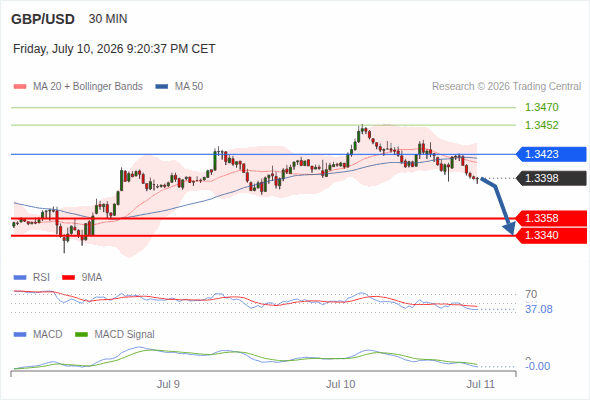
Task: Click the pink MA 20 Bollinger legend swatch
Action: pos(20,87)
